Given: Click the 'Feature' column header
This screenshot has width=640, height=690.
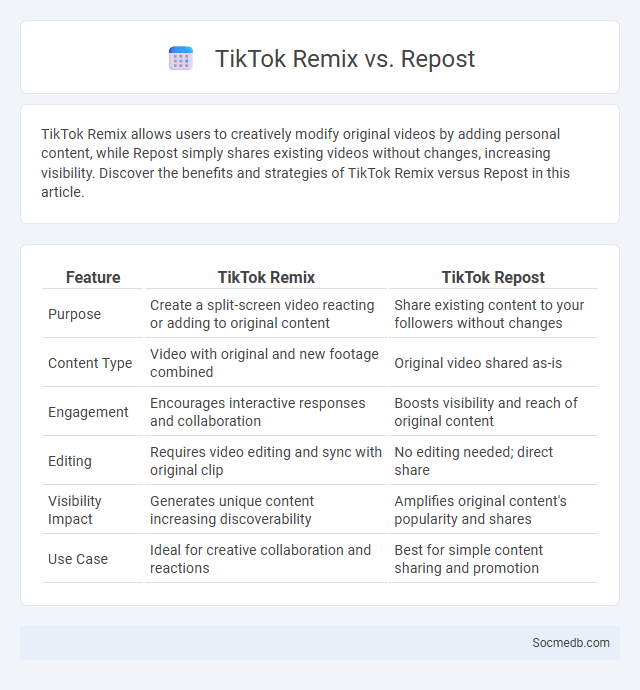Looking at the screenshot, I should (93, 277).
